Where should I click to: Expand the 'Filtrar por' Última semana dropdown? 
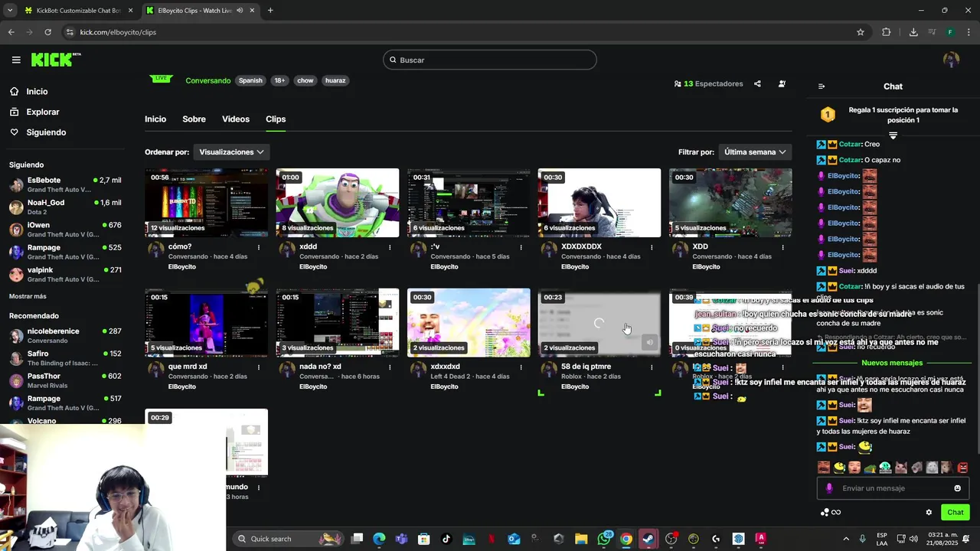(x=755, y=152)
